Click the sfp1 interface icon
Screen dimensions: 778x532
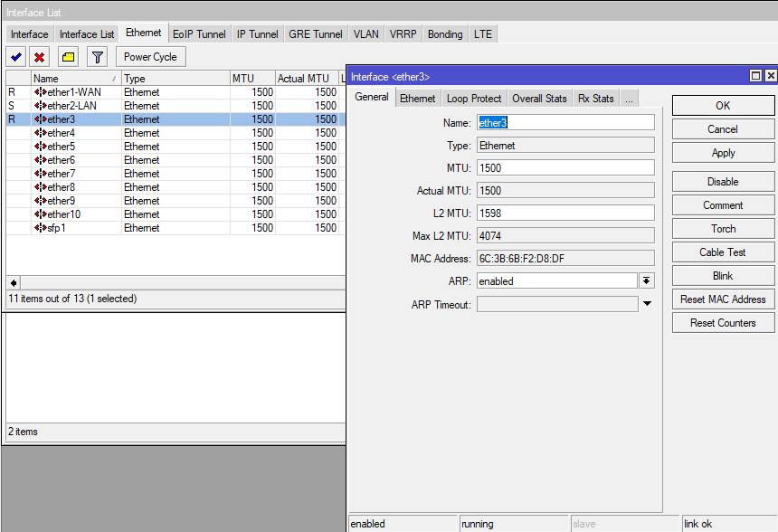coord(40,228)
